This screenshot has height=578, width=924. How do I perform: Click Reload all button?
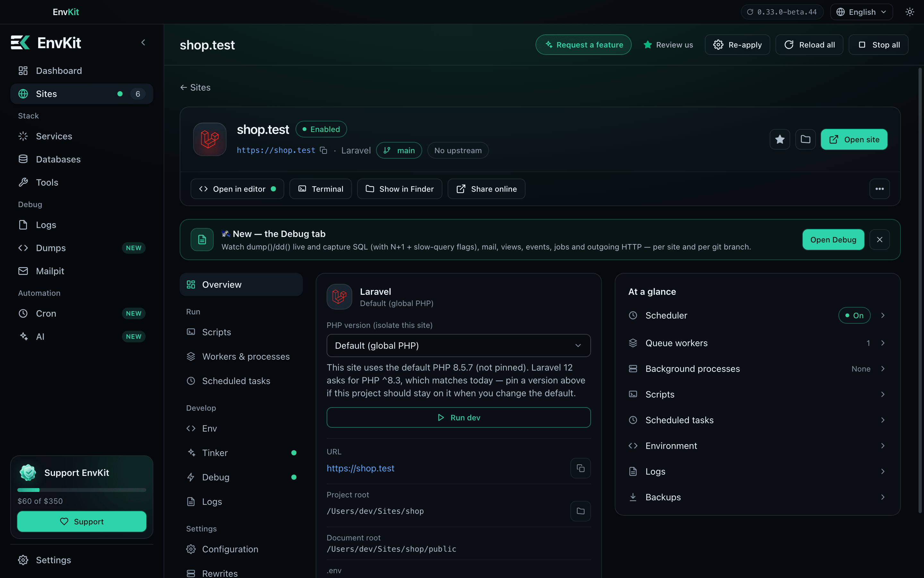coord(809,45)
